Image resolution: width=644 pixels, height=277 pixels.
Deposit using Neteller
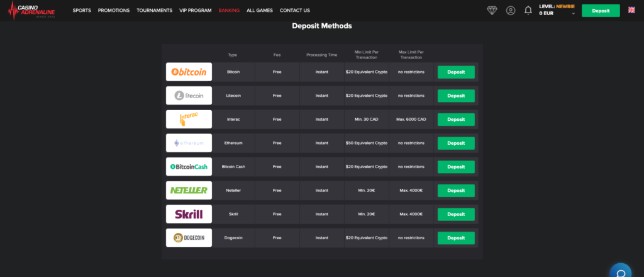[456, 191]
